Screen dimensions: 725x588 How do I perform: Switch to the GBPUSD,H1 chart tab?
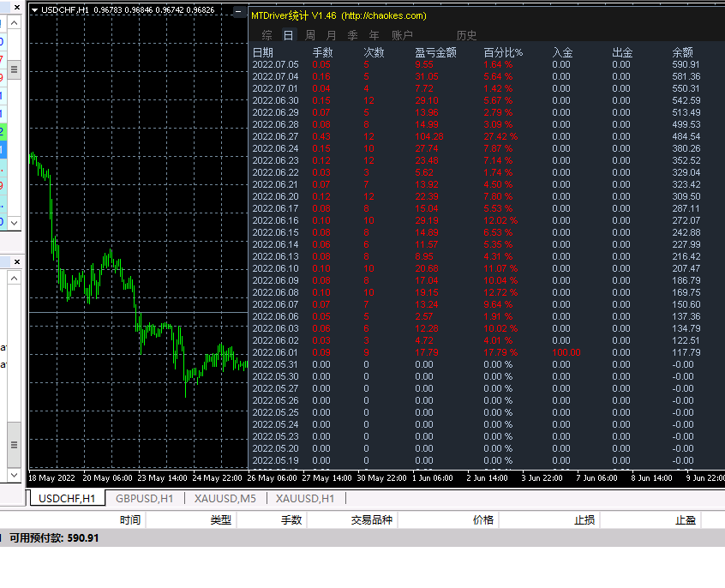coord(144,498)
